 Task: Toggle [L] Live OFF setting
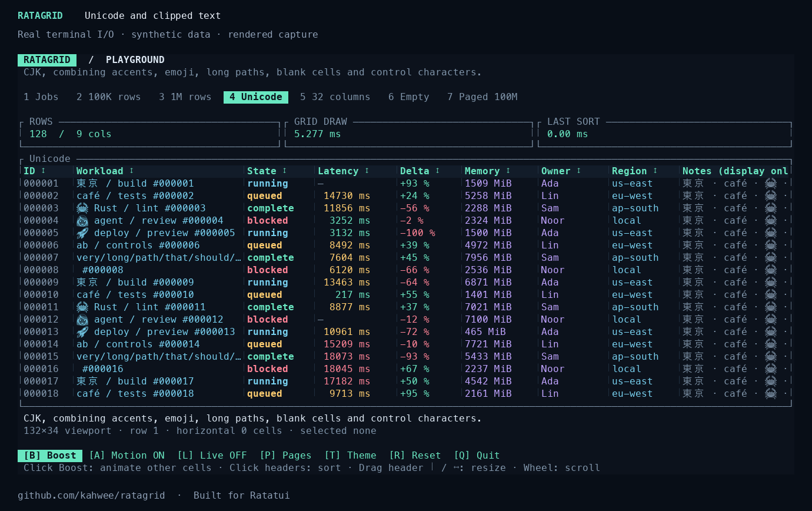click(x=212, y=455)
